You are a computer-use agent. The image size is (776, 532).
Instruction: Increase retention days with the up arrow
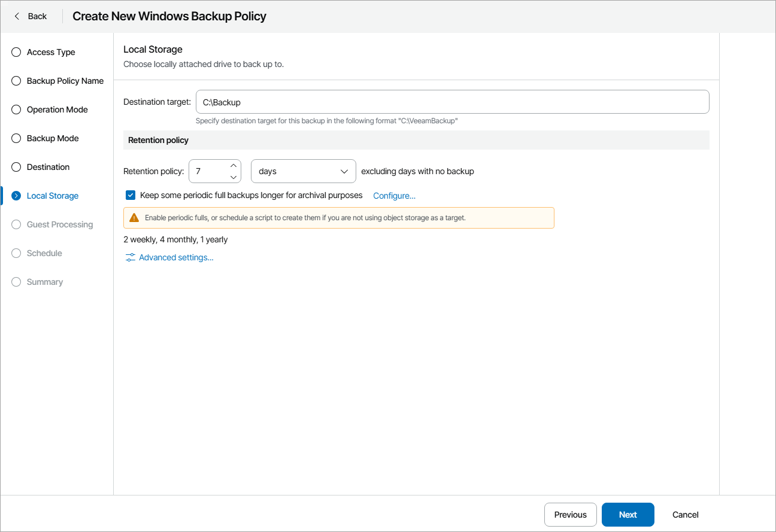coord(233,166)
